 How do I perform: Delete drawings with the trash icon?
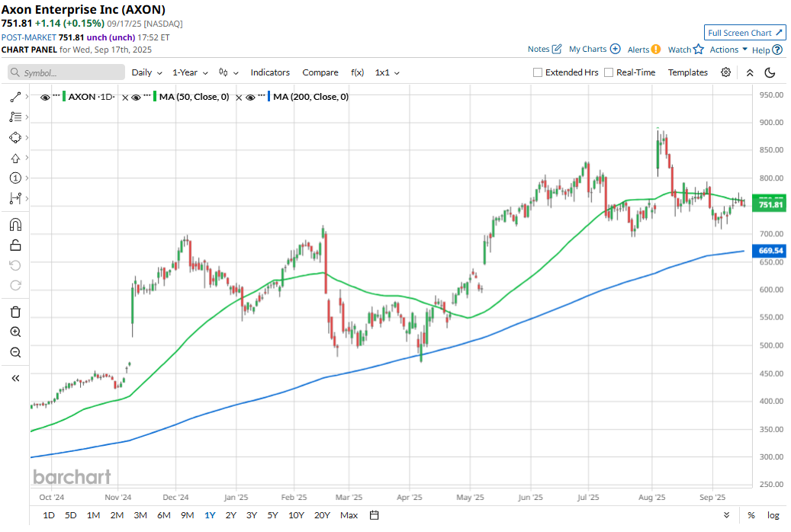click(x=15, y=312)
